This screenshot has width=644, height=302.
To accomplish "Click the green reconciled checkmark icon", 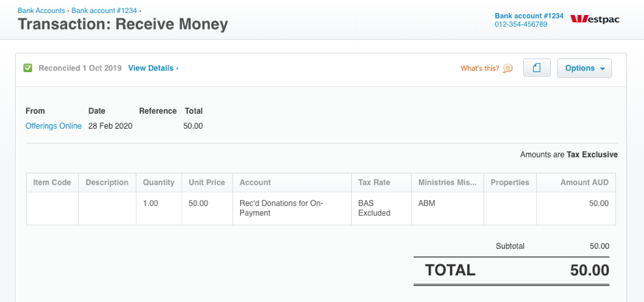I will pos(28,68).
